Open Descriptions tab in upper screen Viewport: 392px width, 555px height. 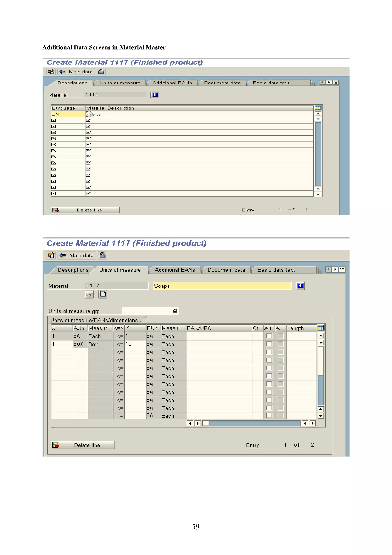(x=73, y=83)
